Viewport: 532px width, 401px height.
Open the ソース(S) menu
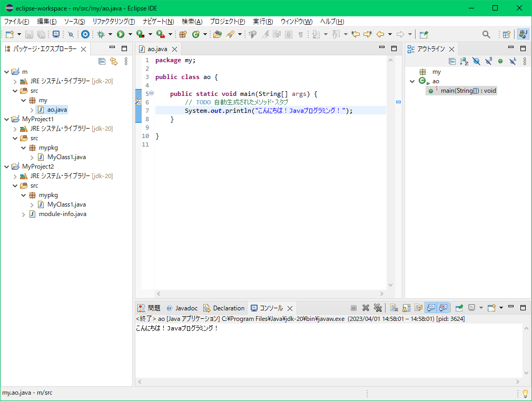click(x=74, y=22)
